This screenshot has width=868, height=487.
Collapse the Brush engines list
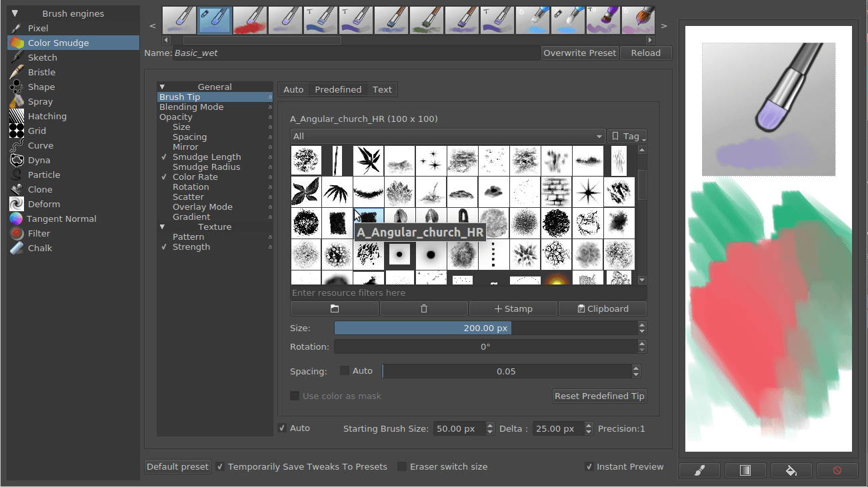click(x=15, y=13)
